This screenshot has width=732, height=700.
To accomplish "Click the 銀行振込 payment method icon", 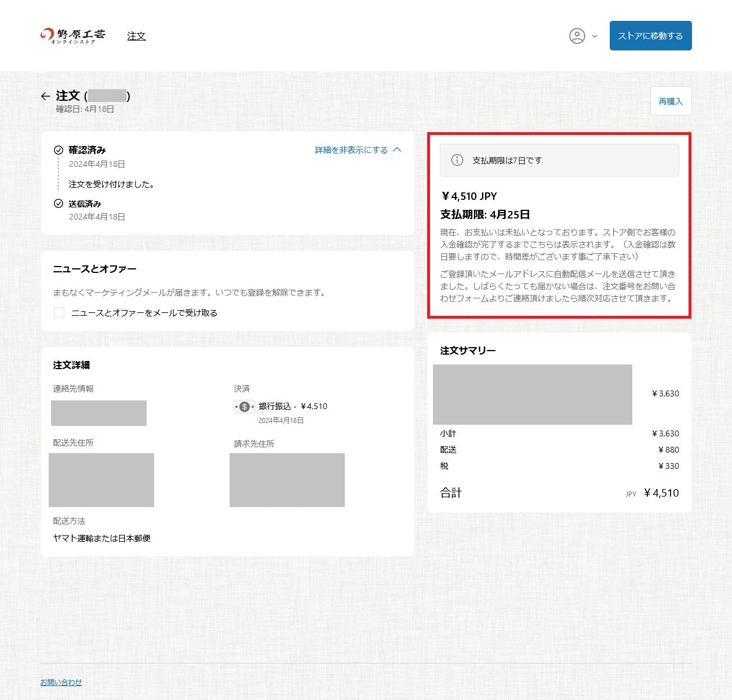I will click(x=244, y=407).
